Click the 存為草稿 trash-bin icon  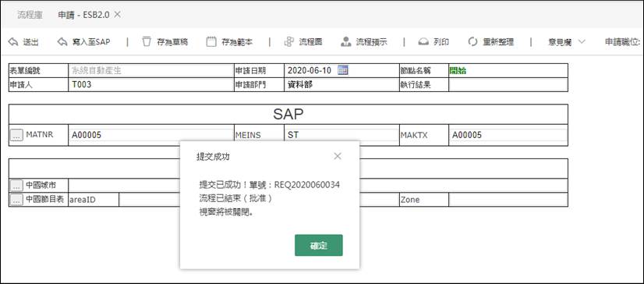147,41
